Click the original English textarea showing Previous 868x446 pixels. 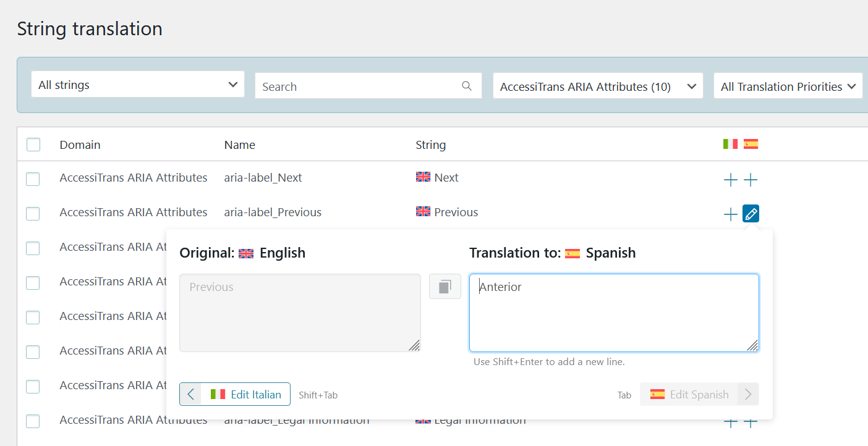tap(300, 313)
